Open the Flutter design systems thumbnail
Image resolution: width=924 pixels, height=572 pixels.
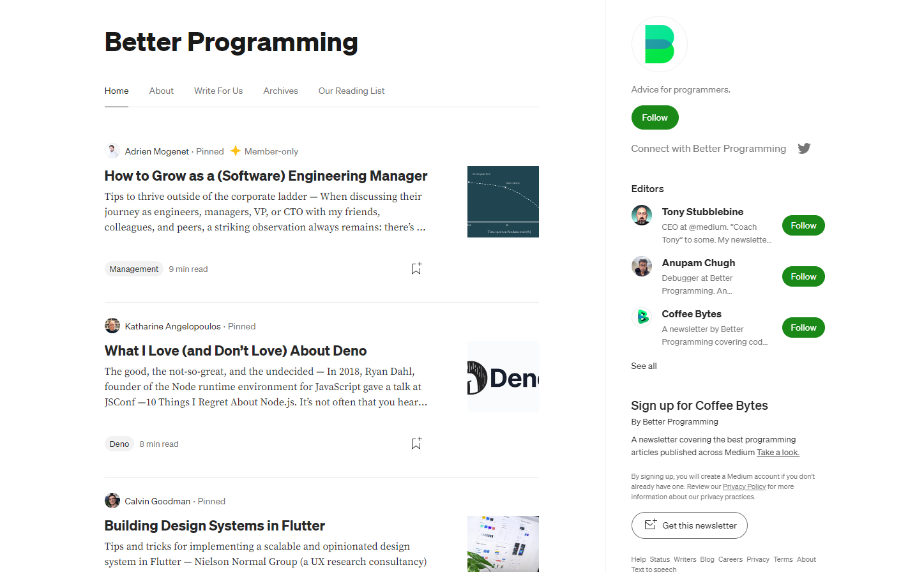pyautogui.click(x=503, y=544)
